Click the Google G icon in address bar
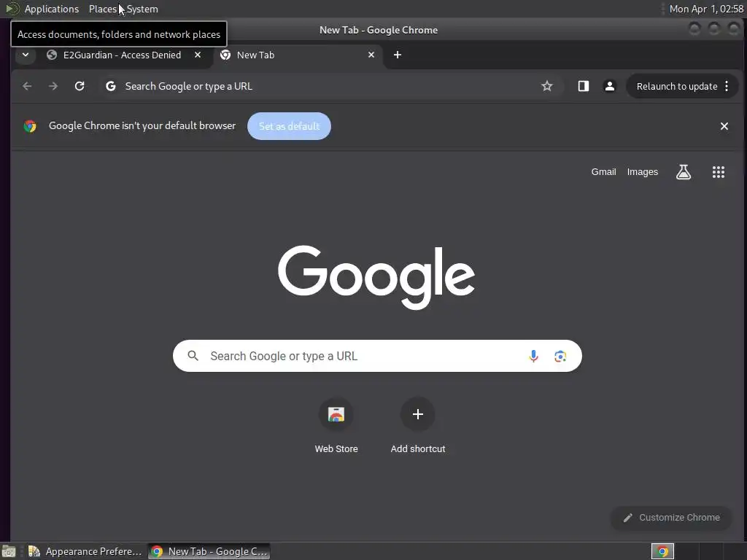 point(111,86)
